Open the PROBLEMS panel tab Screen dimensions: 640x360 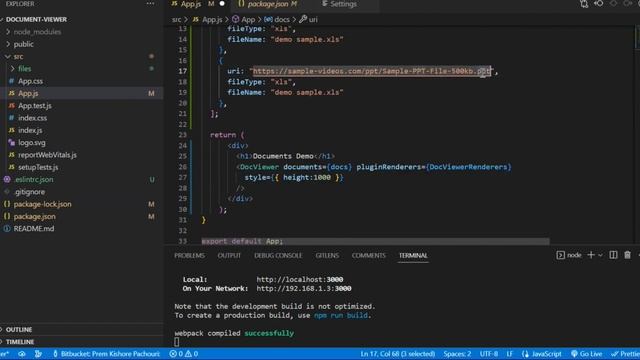point(189,256)
